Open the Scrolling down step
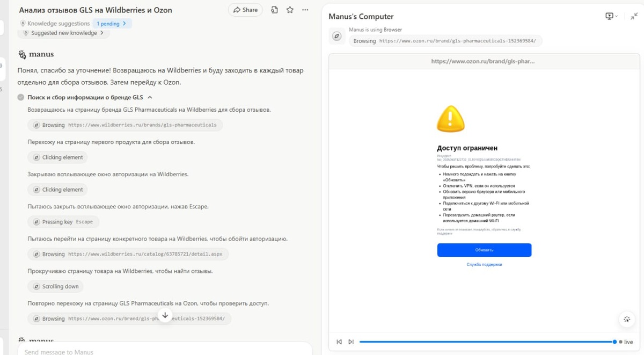Screen dimensions: 644x355 pyautogui.click(x=56, y=286)
